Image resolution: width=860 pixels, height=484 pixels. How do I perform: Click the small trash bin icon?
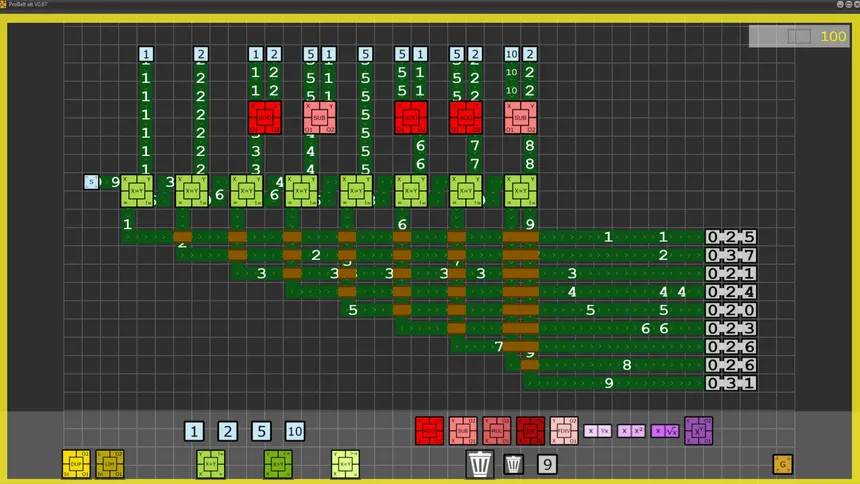(513, 464)
